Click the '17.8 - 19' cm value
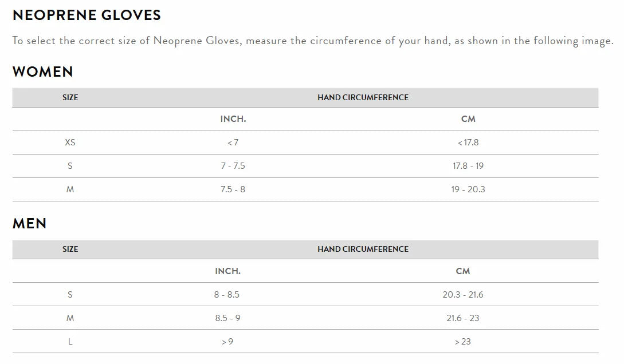 (468, 166)
